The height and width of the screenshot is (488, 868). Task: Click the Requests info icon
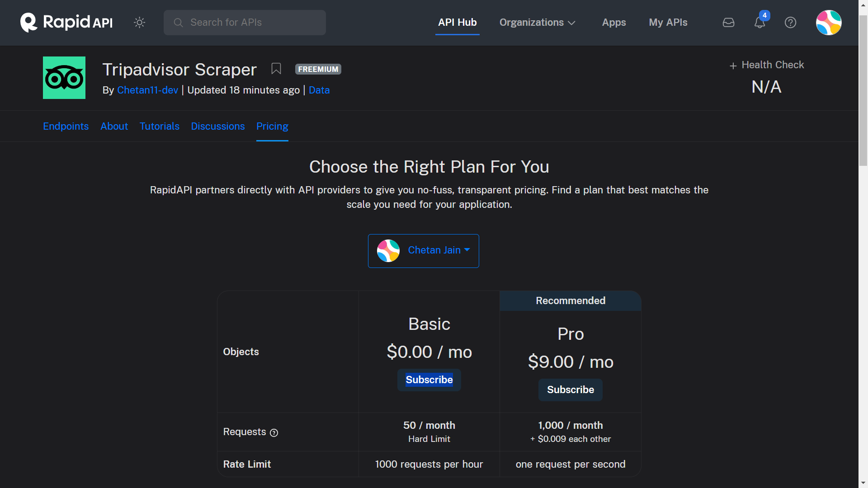tap(274, 433)
